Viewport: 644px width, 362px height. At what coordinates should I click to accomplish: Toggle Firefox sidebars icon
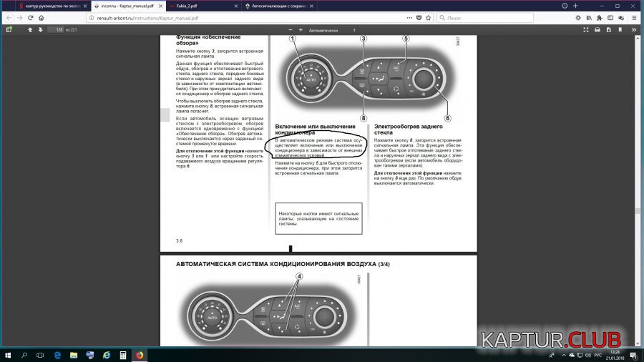610,18
